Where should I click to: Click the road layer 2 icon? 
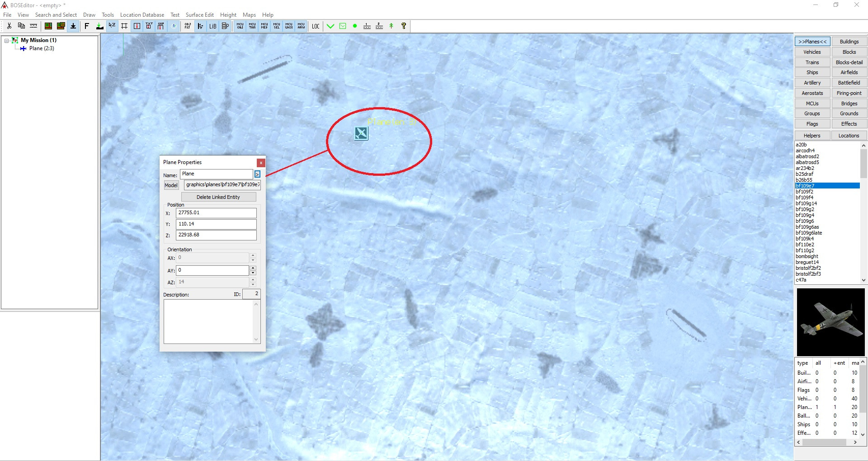coord(379,26)
